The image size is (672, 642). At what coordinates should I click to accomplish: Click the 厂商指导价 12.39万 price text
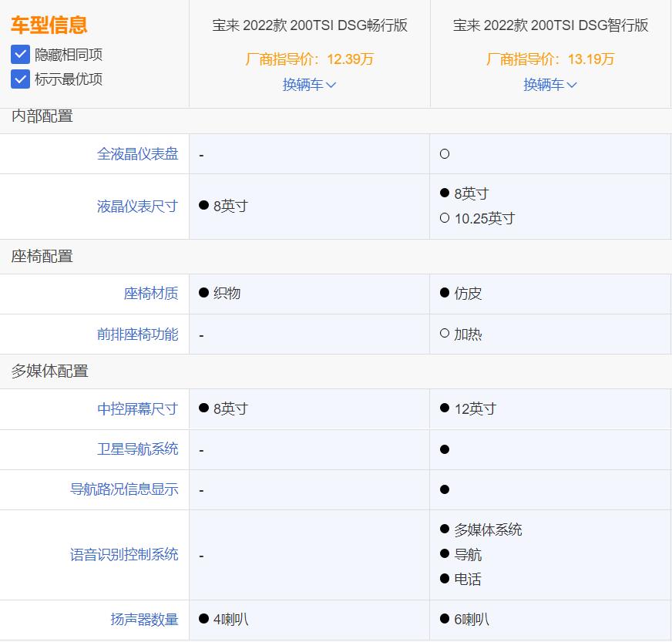[x=309, y=59]
